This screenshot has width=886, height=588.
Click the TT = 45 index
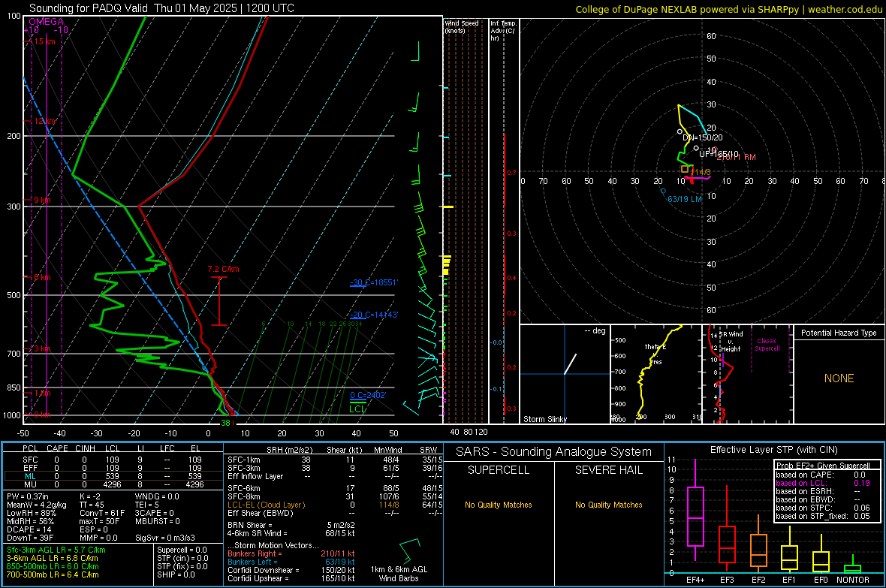coord(92,505)
